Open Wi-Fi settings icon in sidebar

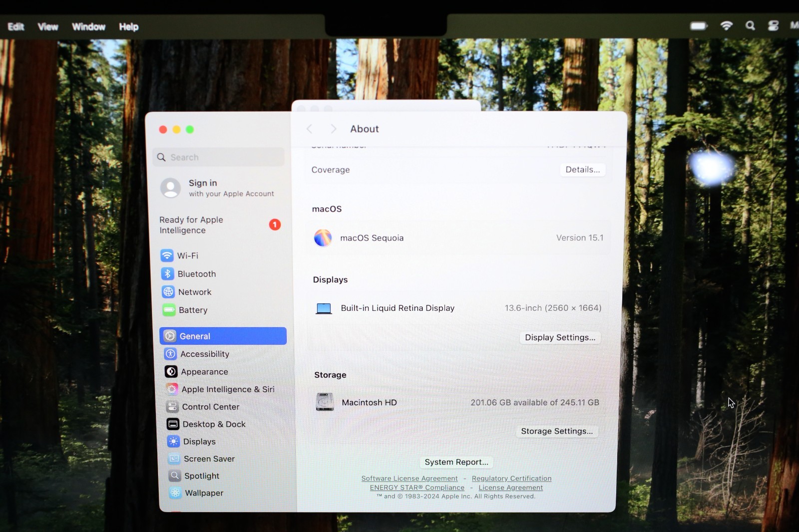pos(167,256)
